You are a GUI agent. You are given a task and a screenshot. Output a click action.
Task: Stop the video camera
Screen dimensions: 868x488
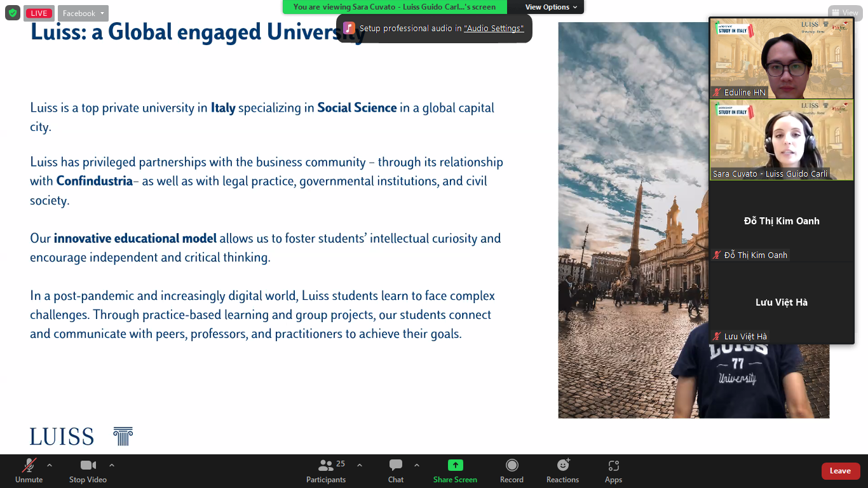pyautogui.click(x=88, y=471)
